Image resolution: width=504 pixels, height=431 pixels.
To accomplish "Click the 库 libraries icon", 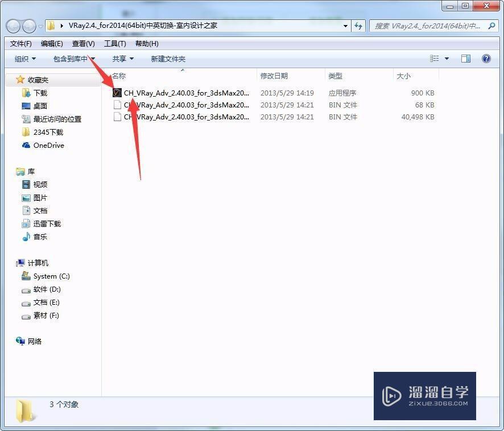I will click(x=20, y=172).
